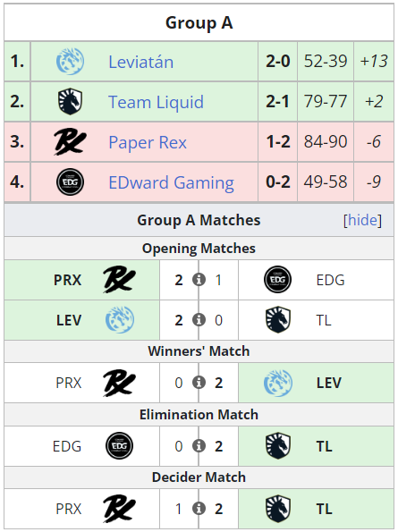The width and height of the screenshot is (398, 532).
Task: Click the EDG logo in the Elimination Match
Action: point(120,446)
